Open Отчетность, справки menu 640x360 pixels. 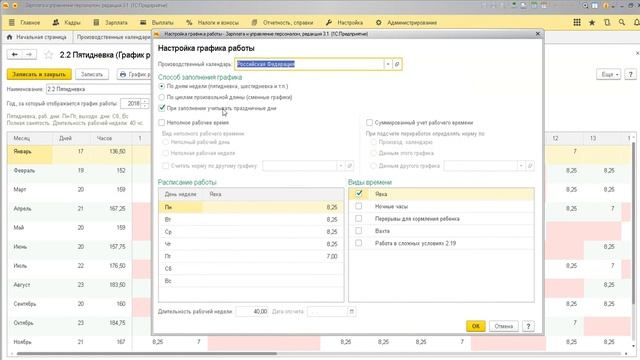pos(288,22)
